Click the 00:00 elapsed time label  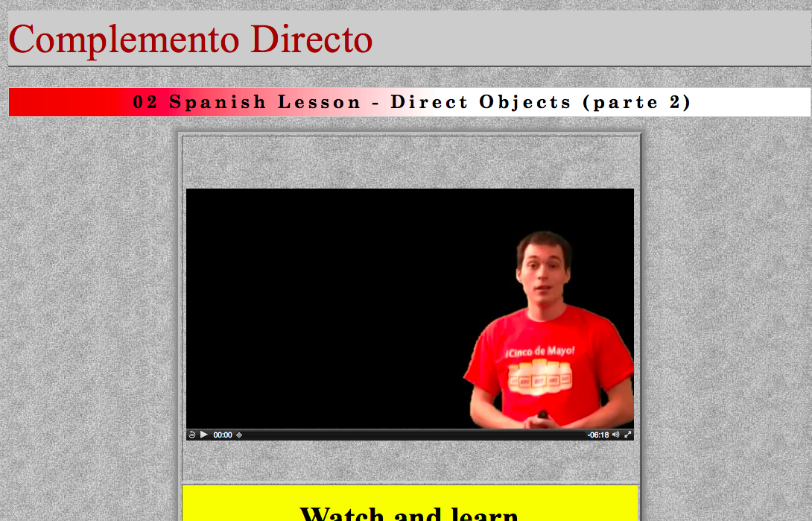coord(223,435)
